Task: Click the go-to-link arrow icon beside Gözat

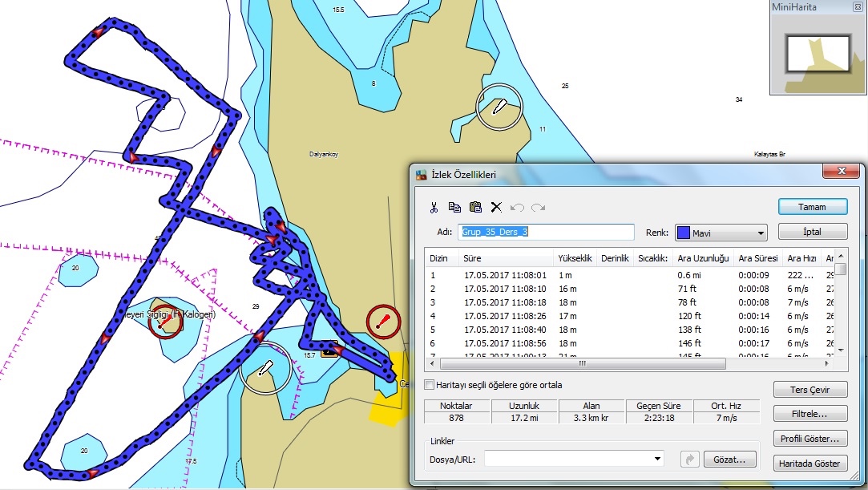Action: [690, 459]
